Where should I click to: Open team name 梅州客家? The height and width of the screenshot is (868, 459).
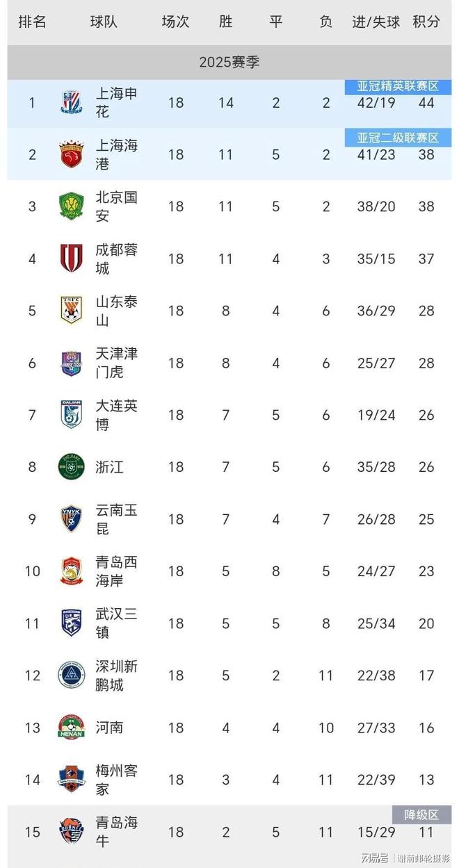(x=116, y=780)
